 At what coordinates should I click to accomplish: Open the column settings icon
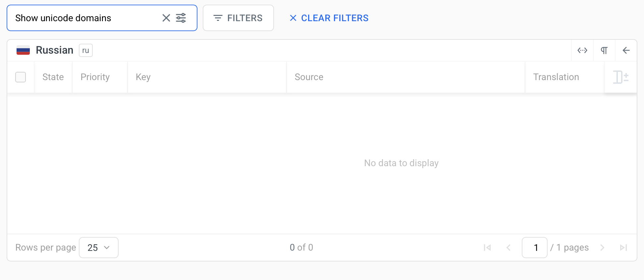[621, 77]
